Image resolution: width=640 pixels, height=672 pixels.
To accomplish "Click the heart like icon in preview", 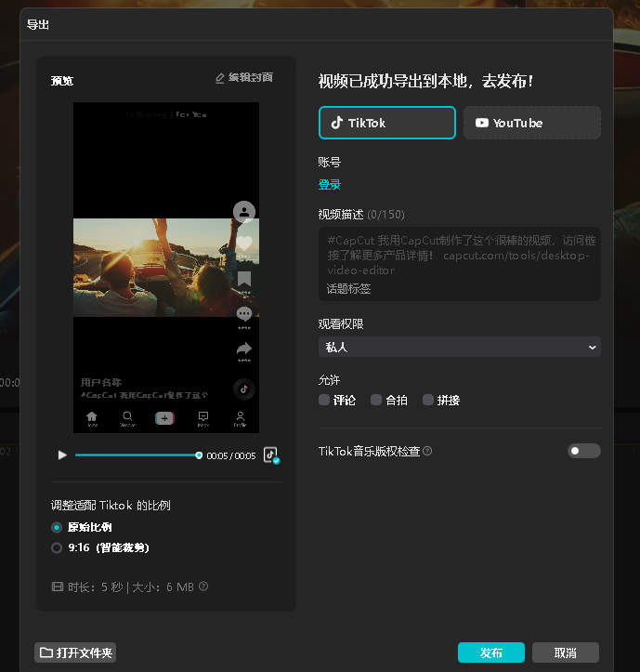I will pos(244,244).
